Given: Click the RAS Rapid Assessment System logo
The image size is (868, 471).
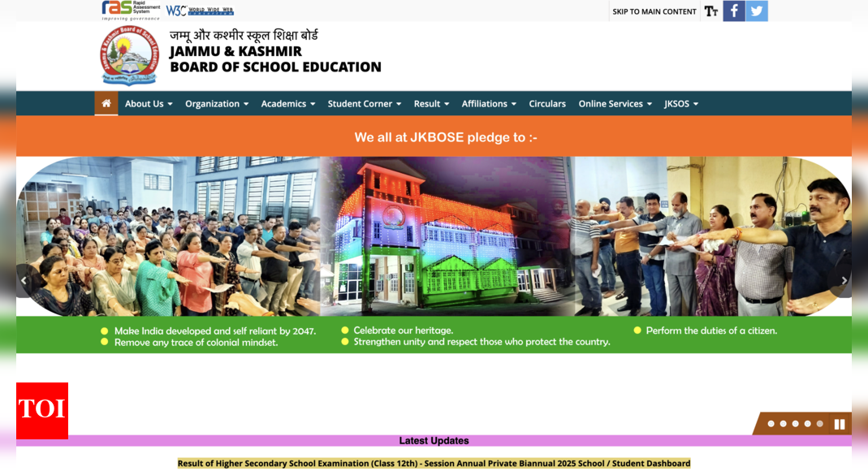Looking at the screenshot, I should [x=131, y=10].
